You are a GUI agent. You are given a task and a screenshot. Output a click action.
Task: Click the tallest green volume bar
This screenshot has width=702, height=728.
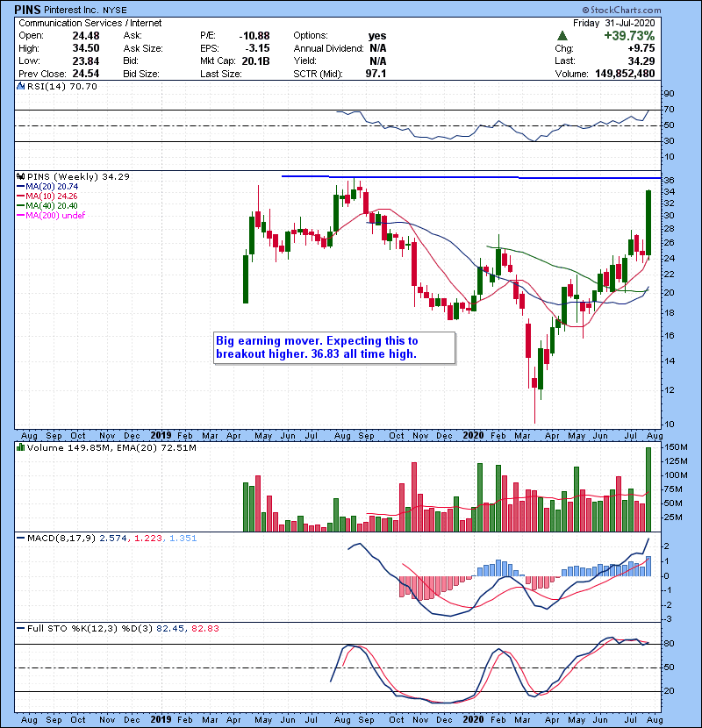(648, 489)
